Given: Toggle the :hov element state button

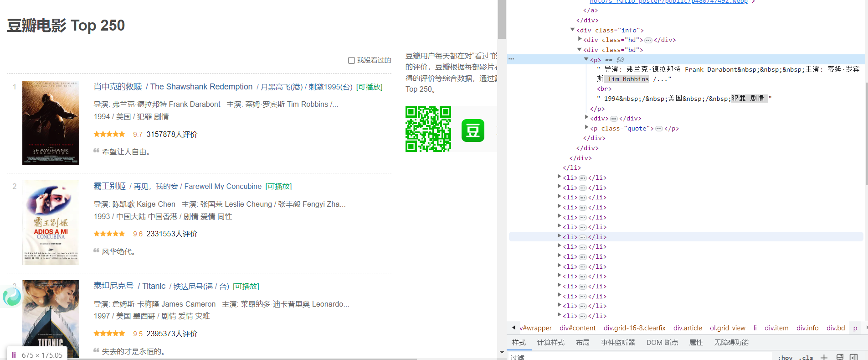Looking at the screenshot, I should [785, 358].
